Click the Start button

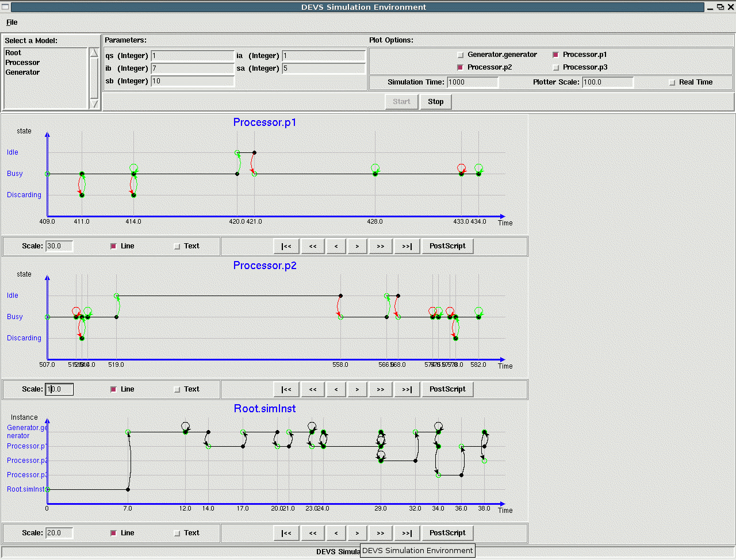[x=401, y=102]
